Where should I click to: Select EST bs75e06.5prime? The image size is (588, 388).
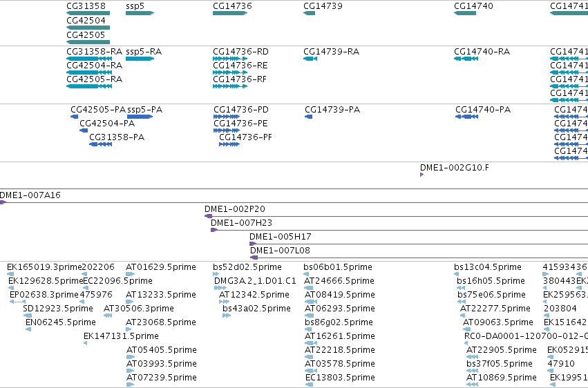pyautogui.click(x=492, y=295)
